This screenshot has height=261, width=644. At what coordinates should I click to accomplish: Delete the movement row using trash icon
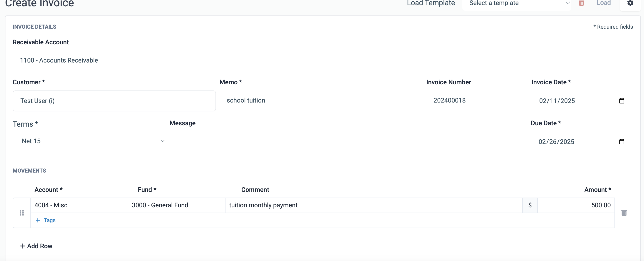tap(624, 213)
